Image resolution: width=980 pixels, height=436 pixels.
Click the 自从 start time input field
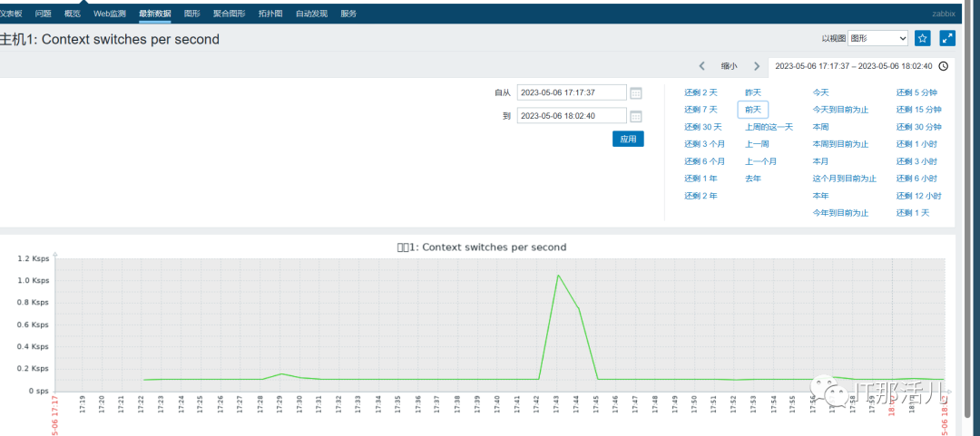pos(572,92)
